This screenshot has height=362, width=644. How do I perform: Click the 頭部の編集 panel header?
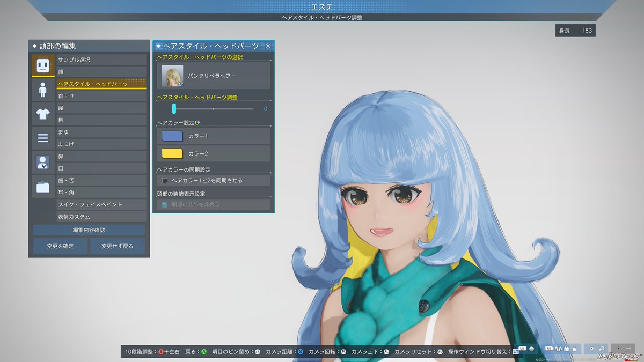click(89, 46)
